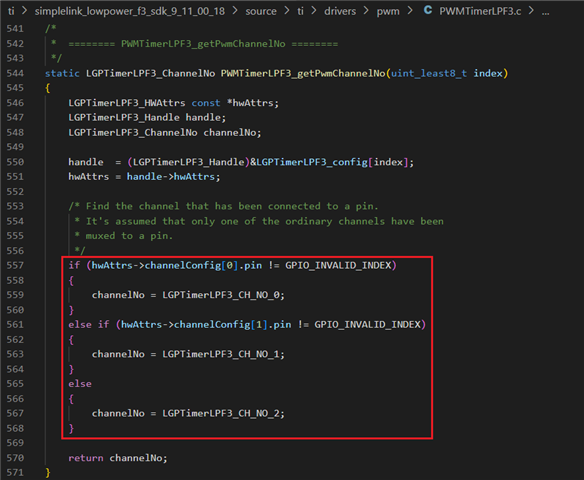Click 'return' keyword on line 570
Image resolution: width=584 pixels, height=480 pixels.
coord(86,458)
